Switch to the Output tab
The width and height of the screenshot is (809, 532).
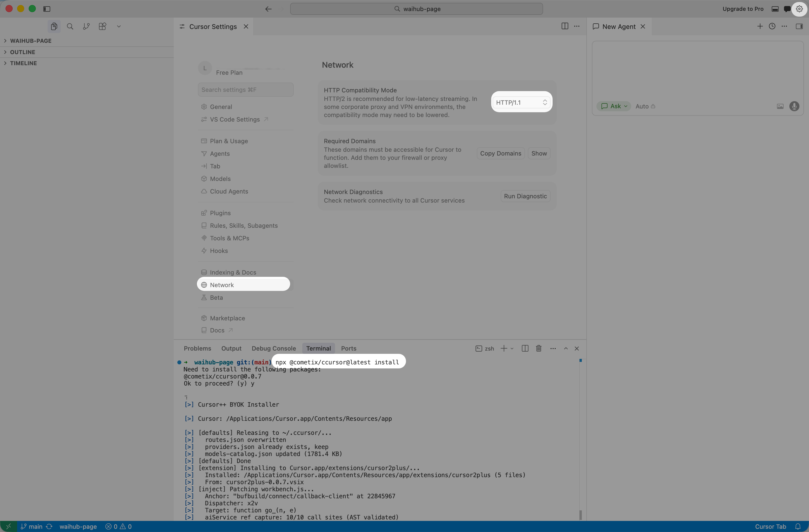click(231, 348)
